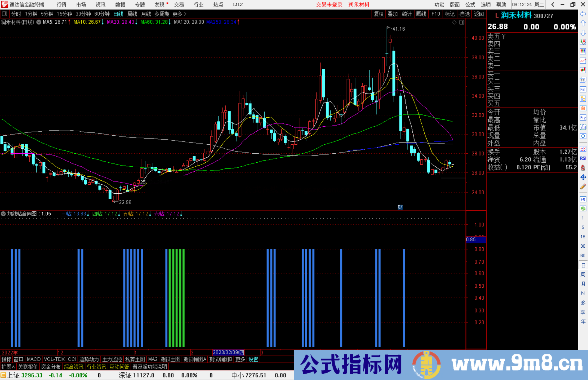The width and height of the screenshot is (588, 380).
Task: Click the four-way move arrows icon
Action: click(x=583, y=177)
